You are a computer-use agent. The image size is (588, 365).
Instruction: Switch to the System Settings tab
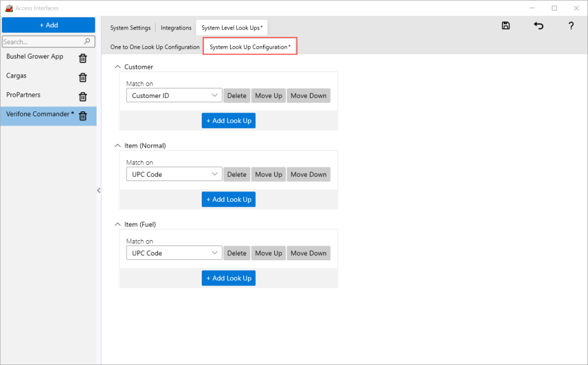[x=130, y=28]
